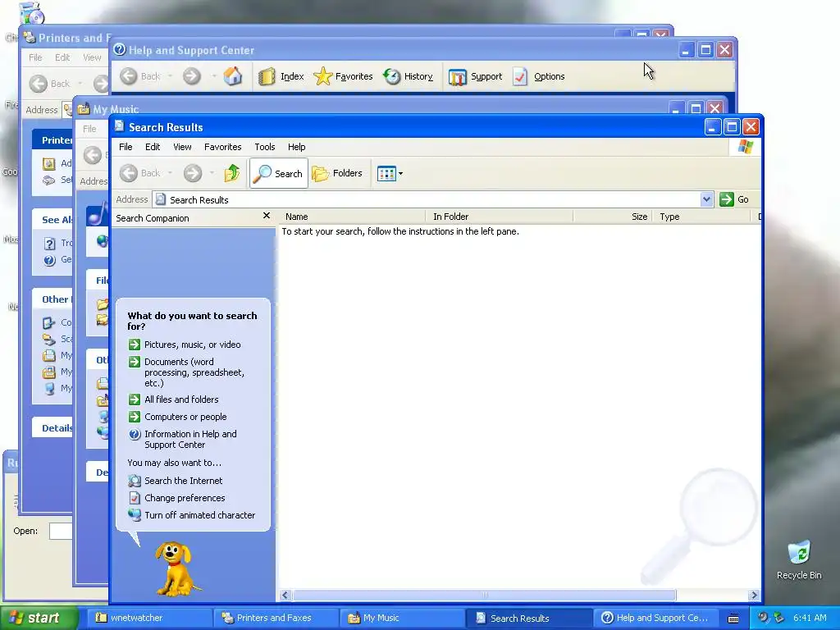Open the Forward history dropdown arrow in Search Results
The width and height of the screenshot is (840, 630).
(x=212, y=173)
